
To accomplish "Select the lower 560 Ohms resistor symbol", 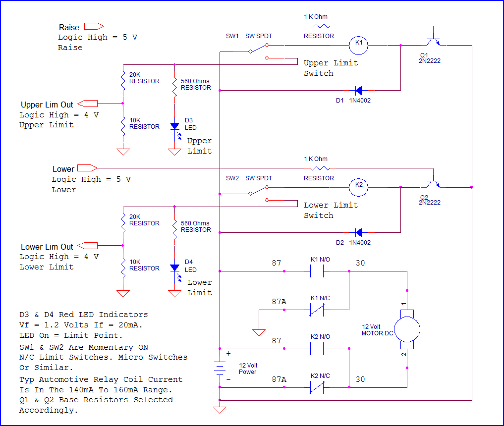I will pos(175,229).
